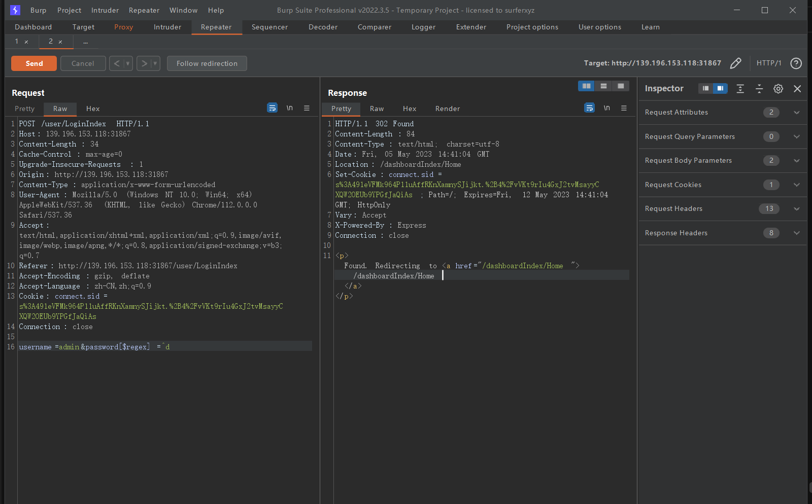This screenshot has width=812, height=504.
Task: Select request Pretty view tab
Action: [x=24, y=109]
